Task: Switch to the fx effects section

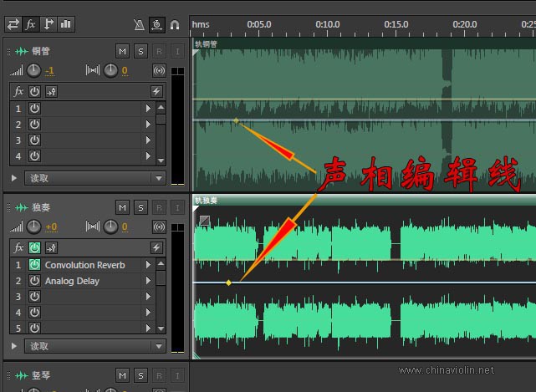Action: pos(31,24)
